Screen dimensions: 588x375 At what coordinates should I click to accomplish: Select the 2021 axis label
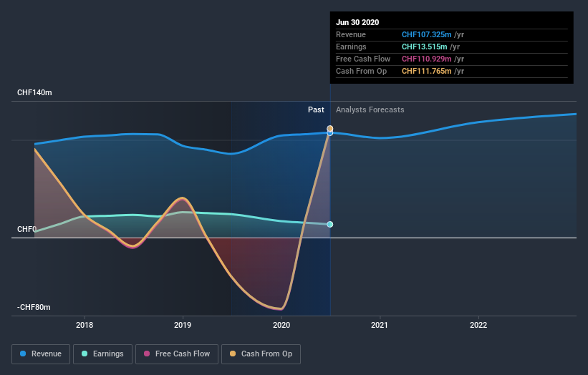380,325
